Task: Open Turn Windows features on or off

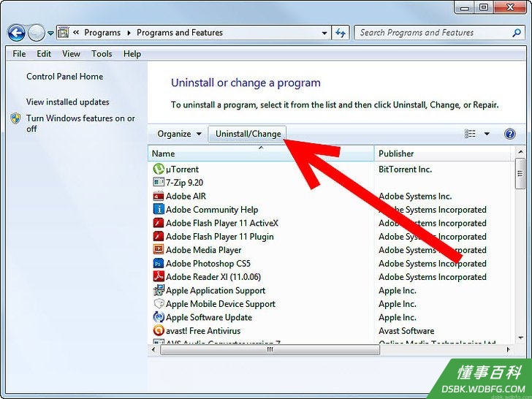Action: [x=80, y=123]
